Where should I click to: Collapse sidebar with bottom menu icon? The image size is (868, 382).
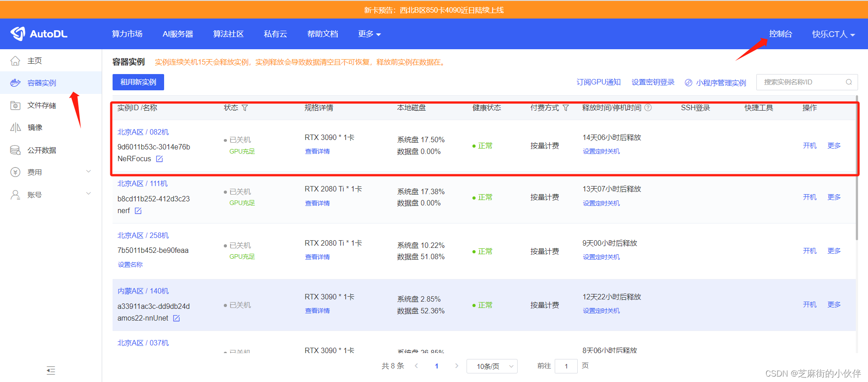[x=51, y=371]
